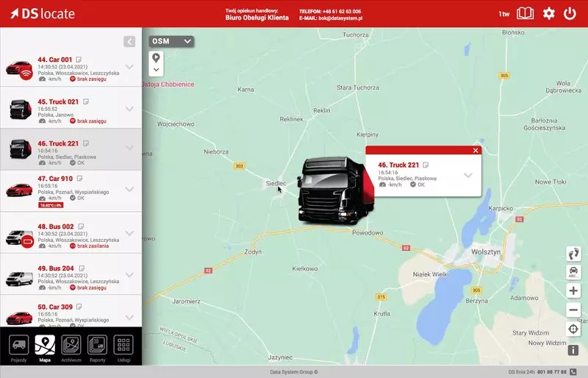Open the Usługi services grid
This screenshot has height=378, width=588.
click(x=123, y=349)
